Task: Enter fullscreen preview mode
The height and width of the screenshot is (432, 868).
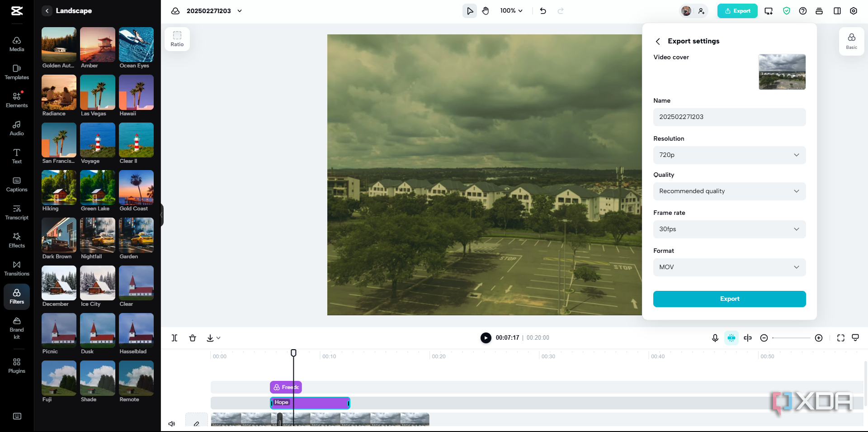Action: [841, 338]
